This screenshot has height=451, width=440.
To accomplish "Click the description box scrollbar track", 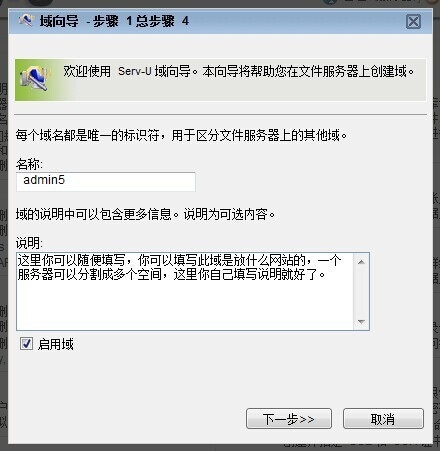I will (x=361, y=292).
